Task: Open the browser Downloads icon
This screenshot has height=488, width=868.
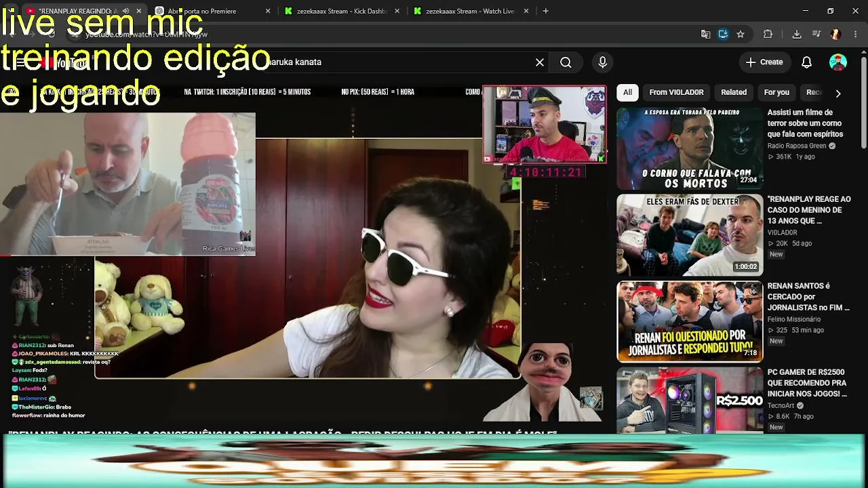Action: 797,34
